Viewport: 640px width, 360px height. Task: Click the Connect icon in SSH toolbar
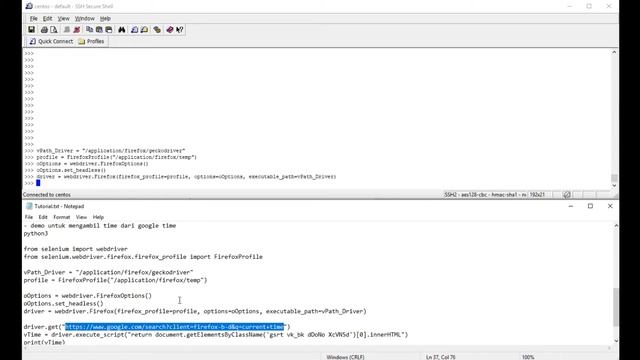coord(67,30)
